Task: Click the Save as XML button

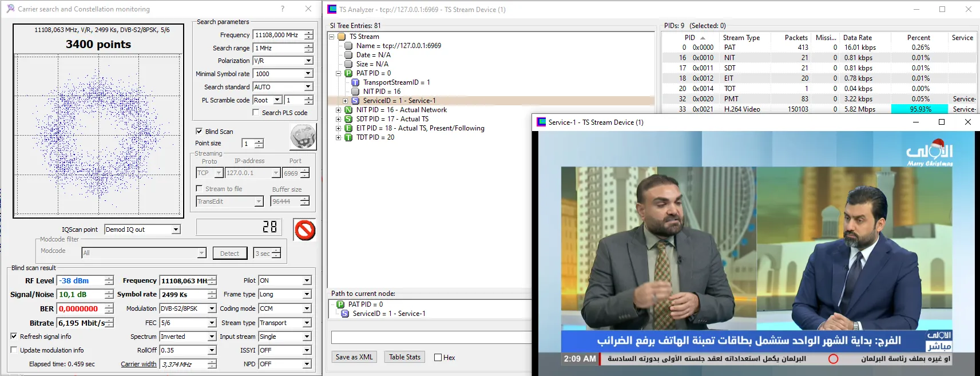Action: (354, 357)
